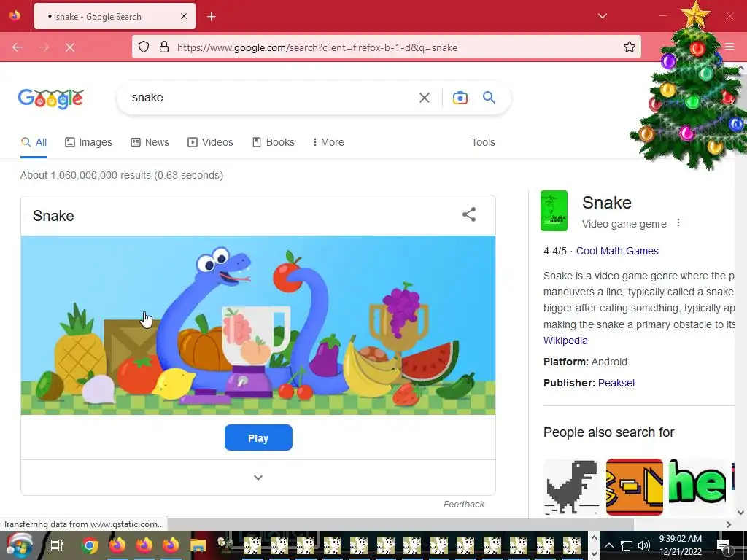Bookmark this page with the star
The height and width of the screenshot is (560, 747).
click(x=630, y=47)
